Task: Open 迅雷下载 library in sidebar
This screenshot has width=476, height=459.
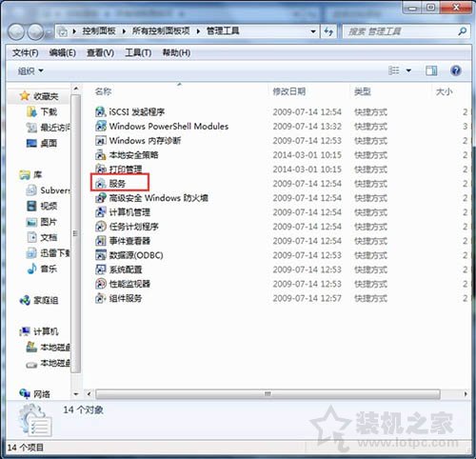Action: (x=49, y=253)
